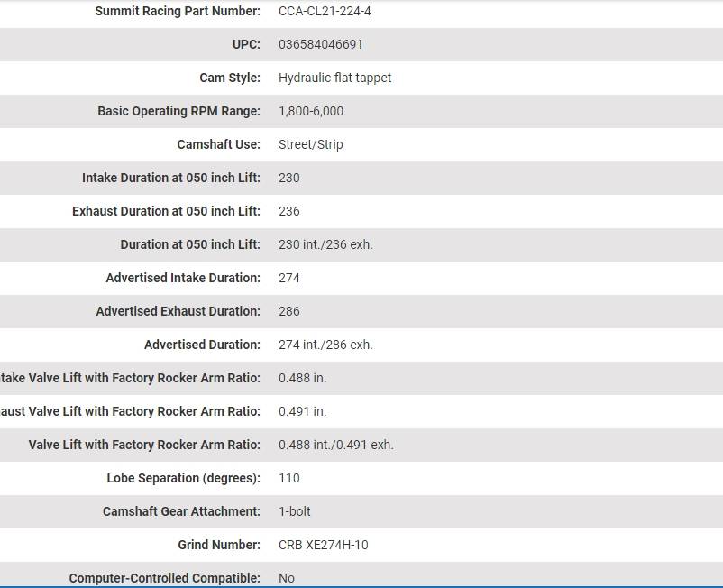
Task: Click the Summit Racing Part Number label
Action: click(178, 11)
